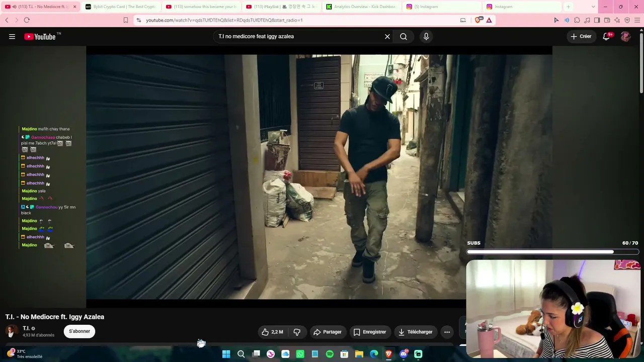Download the video via Télécharger

416,332
